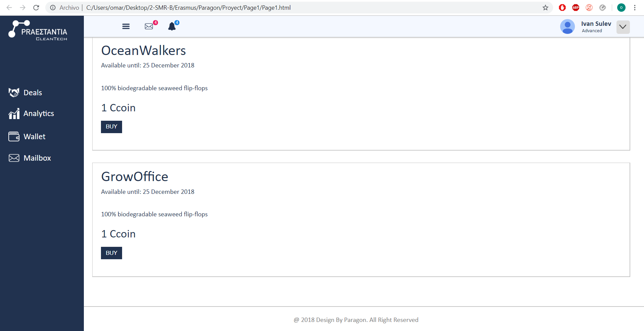The width and height of the screenshot is (644, 331).
Task: Open the bell notifications icon
Action: 172,26
